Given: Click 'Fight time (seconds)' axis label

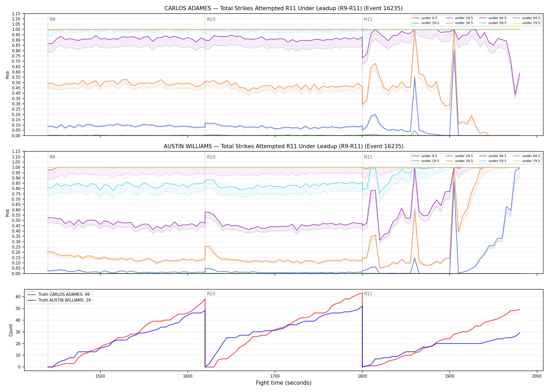Looking at the screenshot, I should pyautogui.click(x=284, y=383).
